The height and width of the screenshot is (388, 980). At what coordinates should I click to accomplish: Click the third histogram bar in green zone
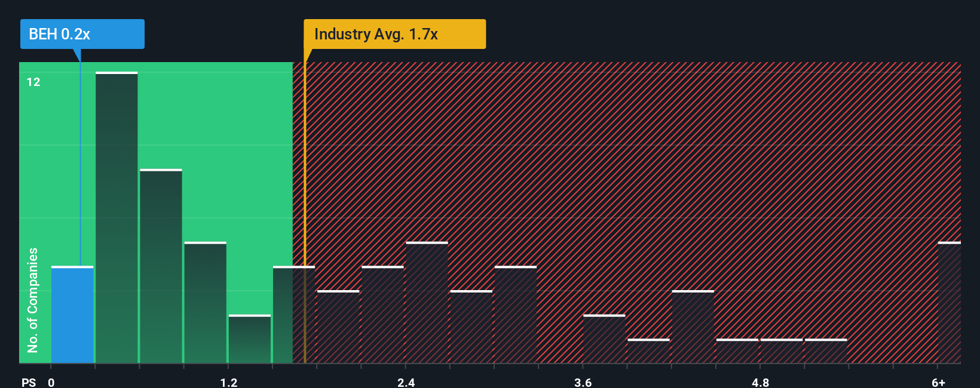[x=161, y=266]
